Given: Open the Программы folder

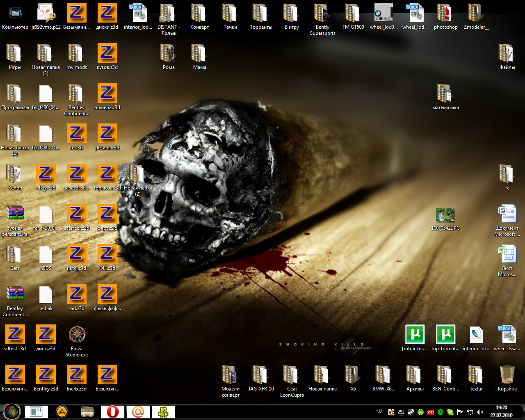Looking at the screenshot, I should point(15,98).
